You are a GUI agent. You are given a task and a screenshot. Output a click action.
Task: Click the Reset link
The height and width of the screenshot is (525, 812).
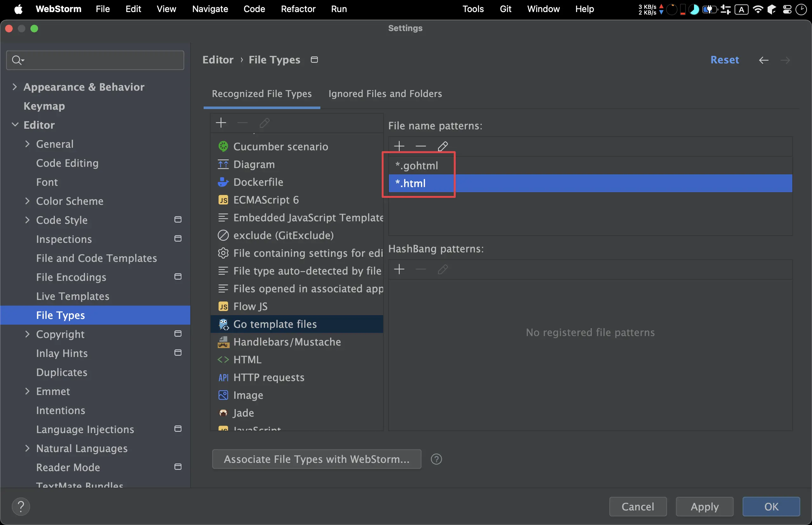[724, 60]
